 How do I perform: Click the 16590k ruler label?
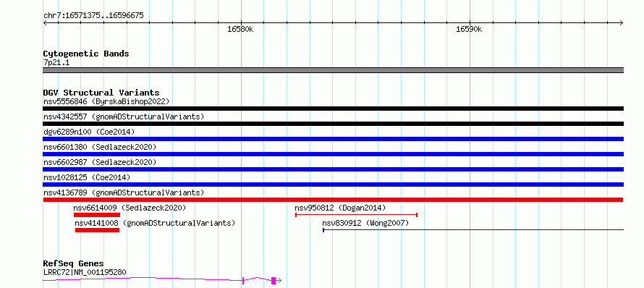tap(469, 30)
